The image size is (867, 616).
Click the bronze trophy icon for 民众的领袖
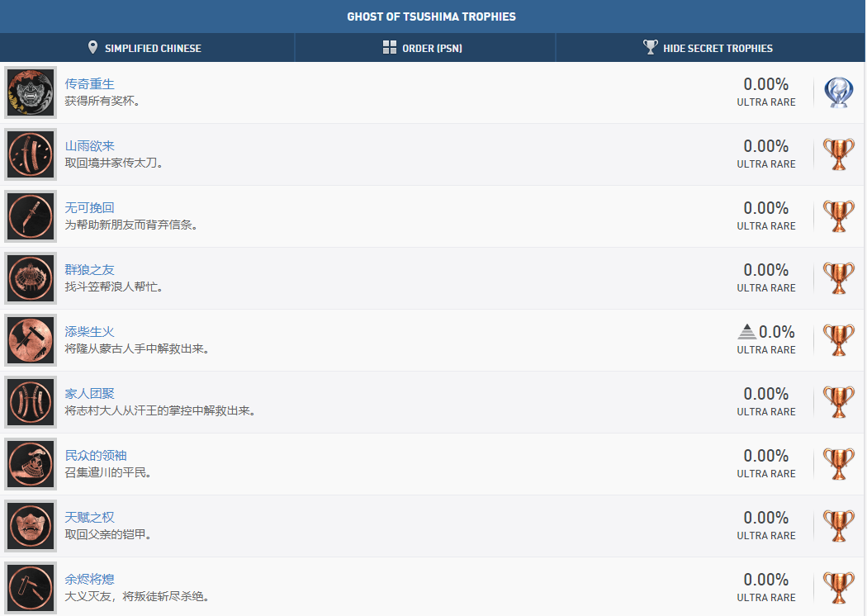click(839, 464)
